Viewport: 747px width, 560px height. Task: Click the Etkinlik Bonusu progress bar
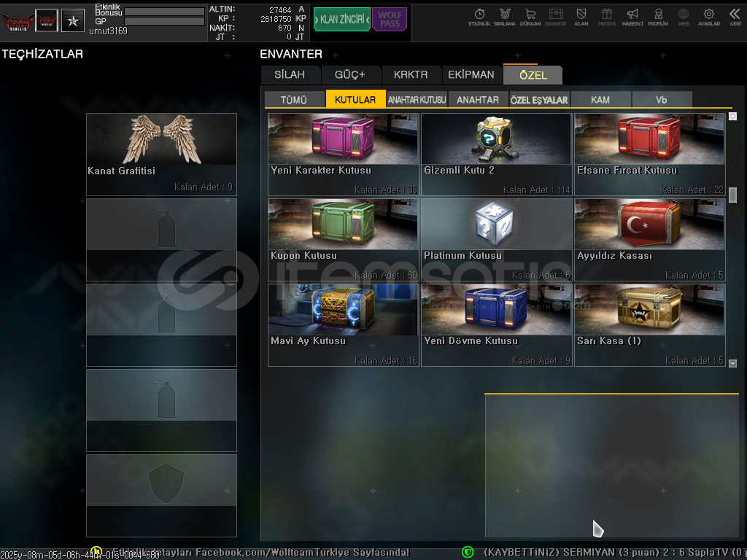click(x=164, y=12)
